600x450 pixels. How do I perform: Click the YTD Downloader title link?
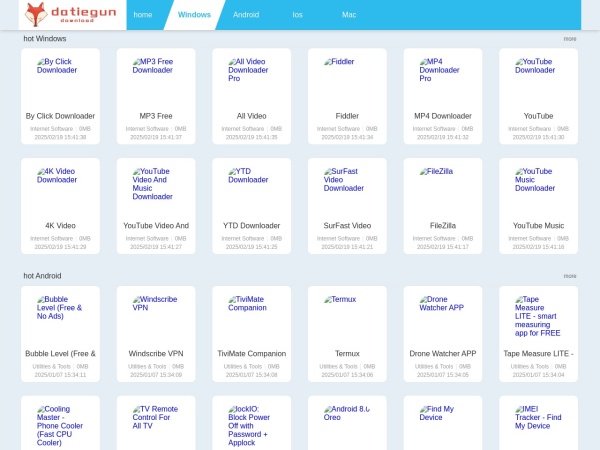251,226
